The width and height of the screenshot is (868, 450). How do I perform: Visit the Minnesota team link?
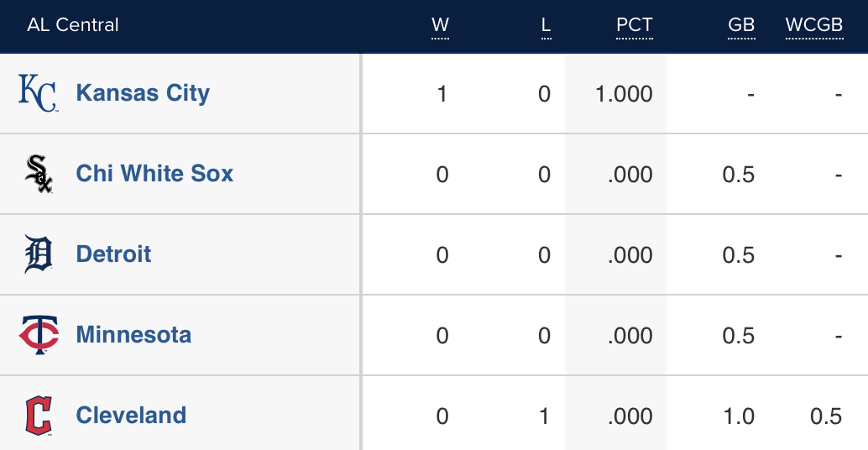coord(133,335)
